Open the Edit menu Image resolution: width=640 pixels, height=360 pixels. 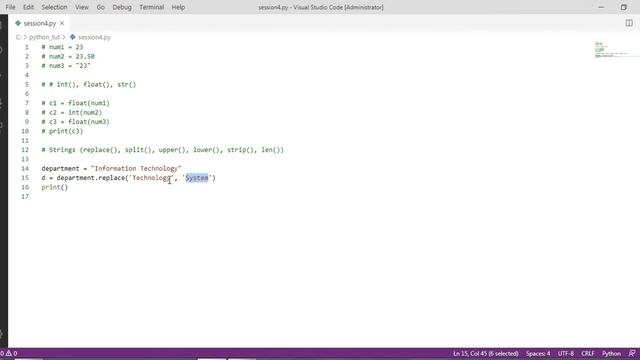[28, 7]
